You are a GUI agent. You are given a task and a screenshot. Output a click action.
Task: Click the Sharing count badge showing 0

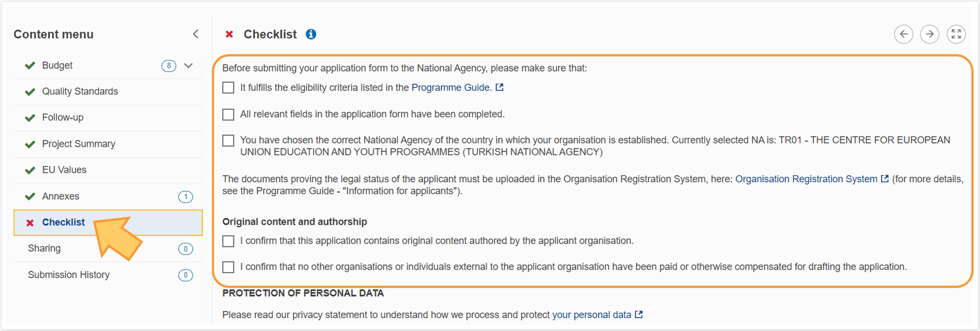pyautogui.click(x=185, y=249)
